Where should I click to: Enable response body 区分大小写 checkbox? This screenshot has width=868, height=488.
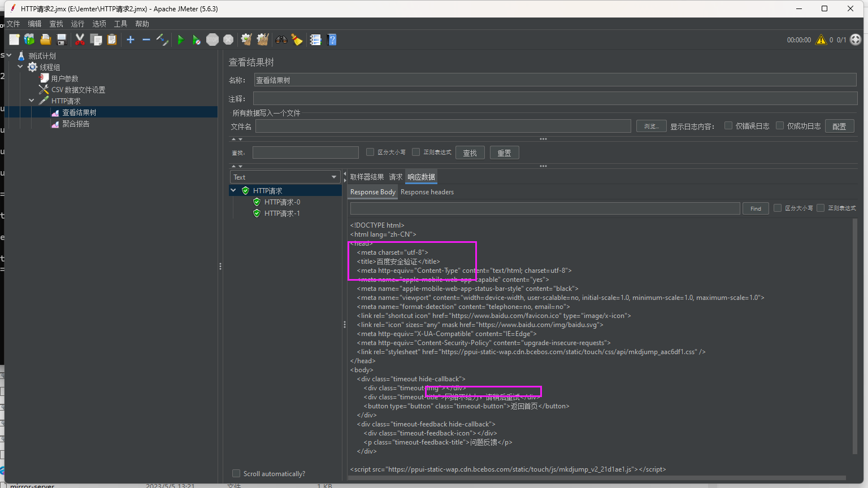[778, 208]
